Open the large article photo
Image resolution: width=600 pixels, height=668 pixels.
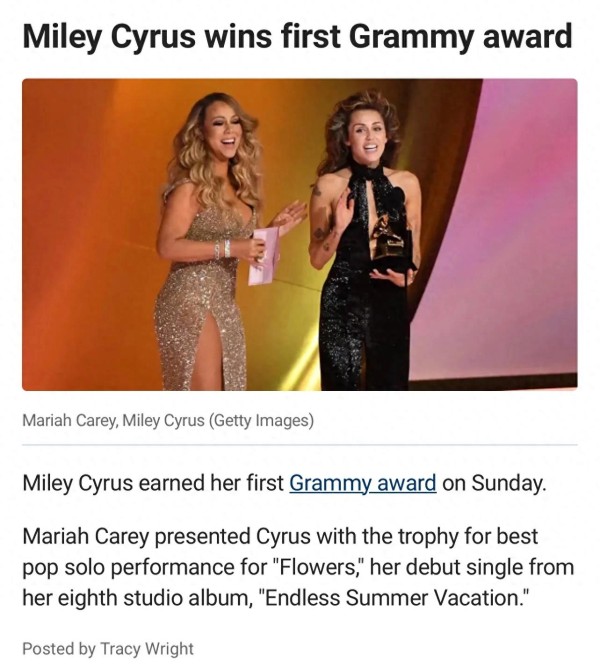point(300,234)
